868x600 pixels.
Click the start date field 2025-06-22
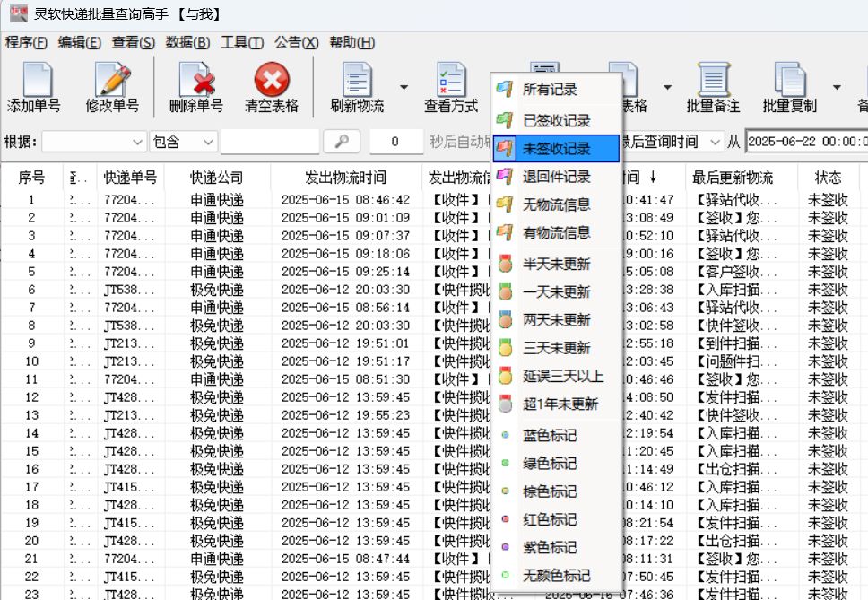[x=807, y=142]
